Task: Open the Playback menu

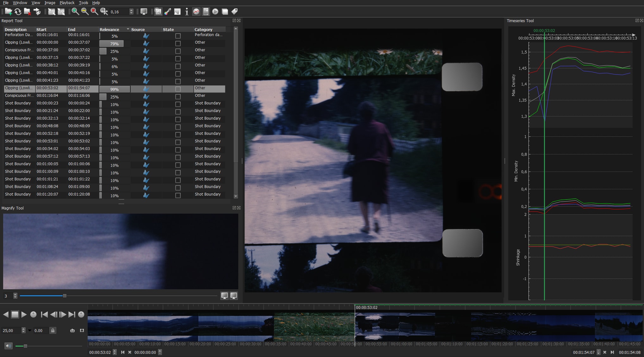Action: pyautogui.click(x=67, y=3)
